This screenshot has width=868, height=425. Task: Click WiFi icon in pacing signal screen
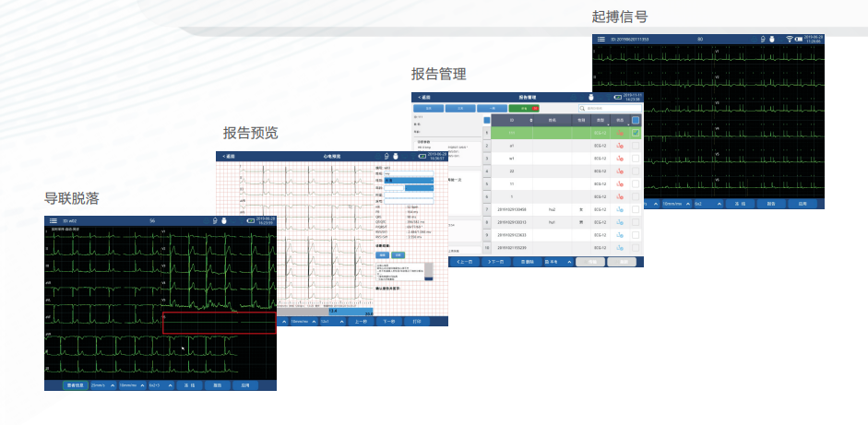[x=789, y=41]
